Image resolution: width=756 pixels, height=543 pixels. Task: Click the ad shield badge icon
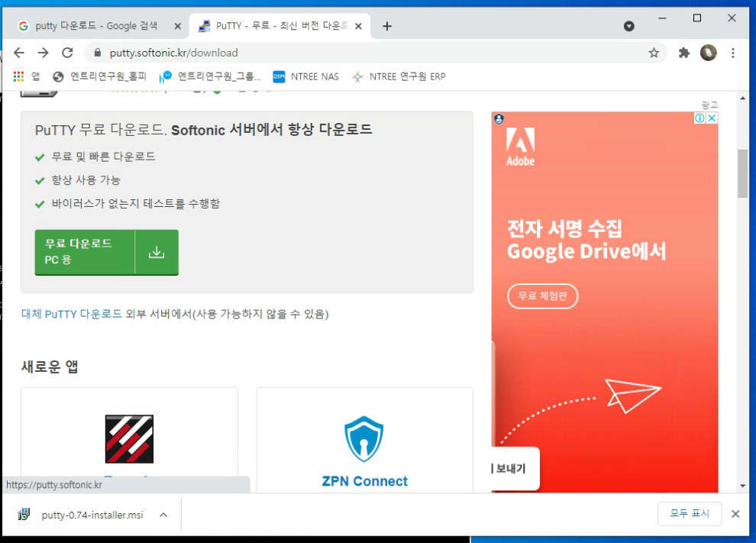(x=499, y=119)
